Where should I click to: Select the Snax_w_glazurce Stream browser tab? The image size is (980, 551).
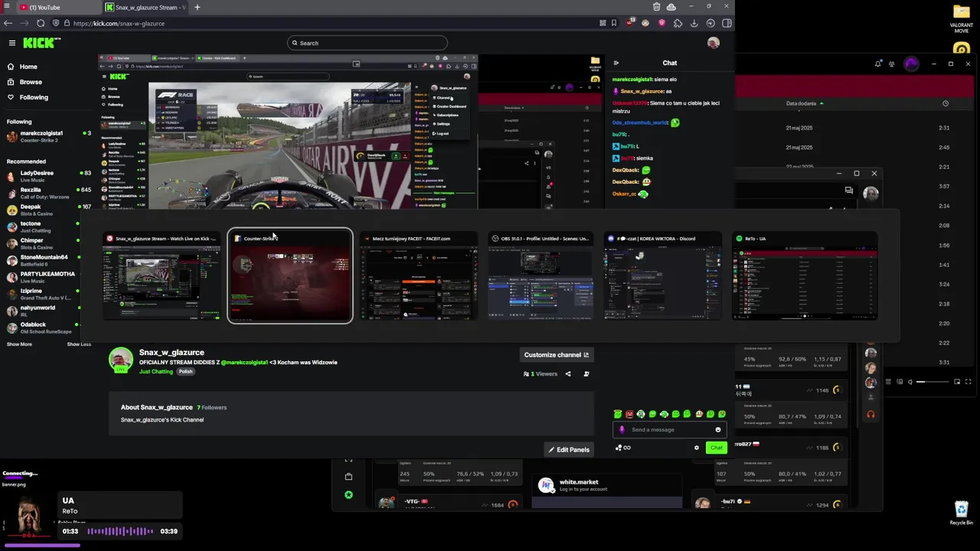(x=145, y=7)
